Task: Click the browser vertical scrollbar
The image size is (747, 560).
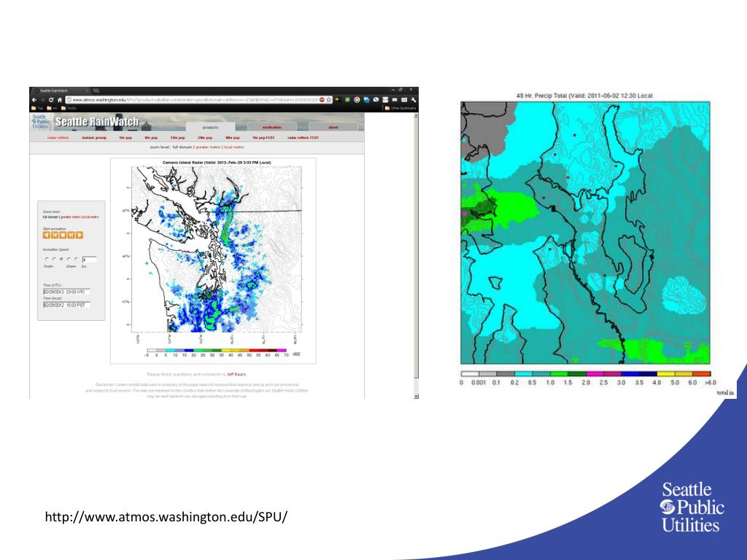Action: pyautogui.click(x=416, y=256)
